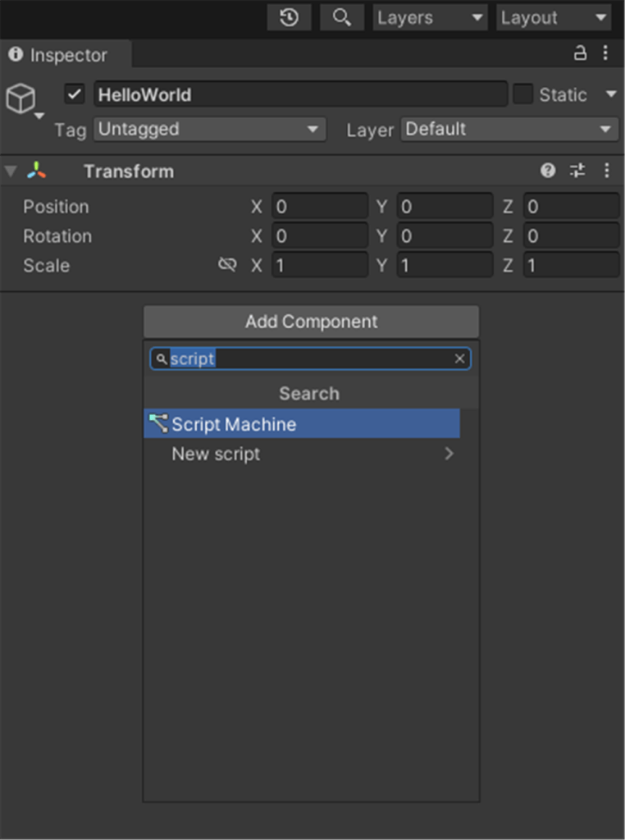Open the Transform component three-dot menu
The image size is (625, 840).
607,171
